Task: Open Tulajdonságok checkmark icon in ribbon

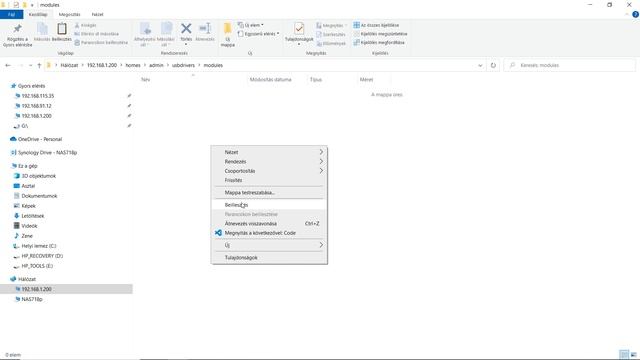Action: [299, 29]
